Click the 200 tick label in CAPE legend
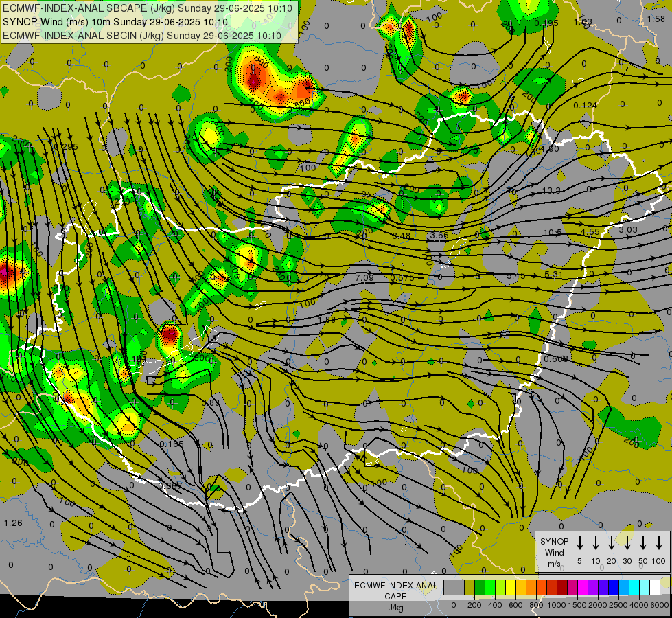The image size is (672, 618). 474,605
